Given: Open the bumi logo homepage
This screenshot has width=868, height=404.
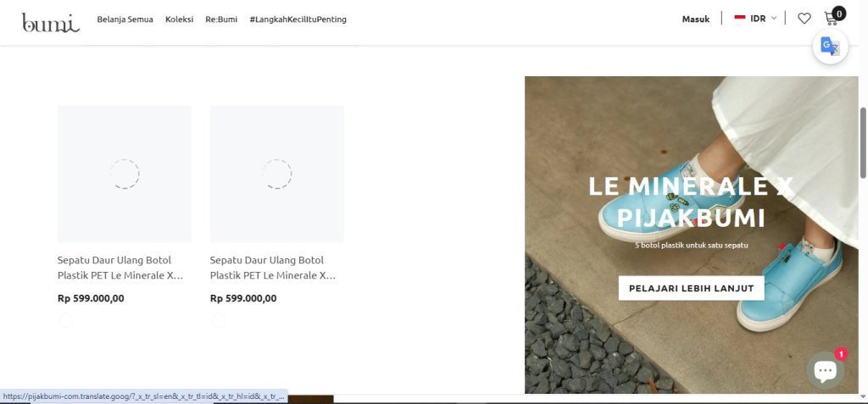Looking at the screenshot, I should 51,22.
